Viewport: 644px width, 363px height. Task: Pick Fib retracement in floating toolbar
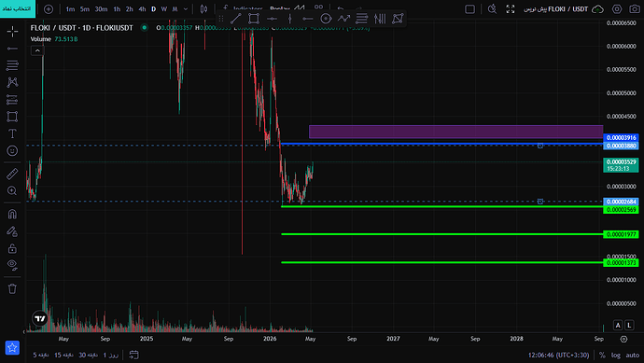point(362,19)
